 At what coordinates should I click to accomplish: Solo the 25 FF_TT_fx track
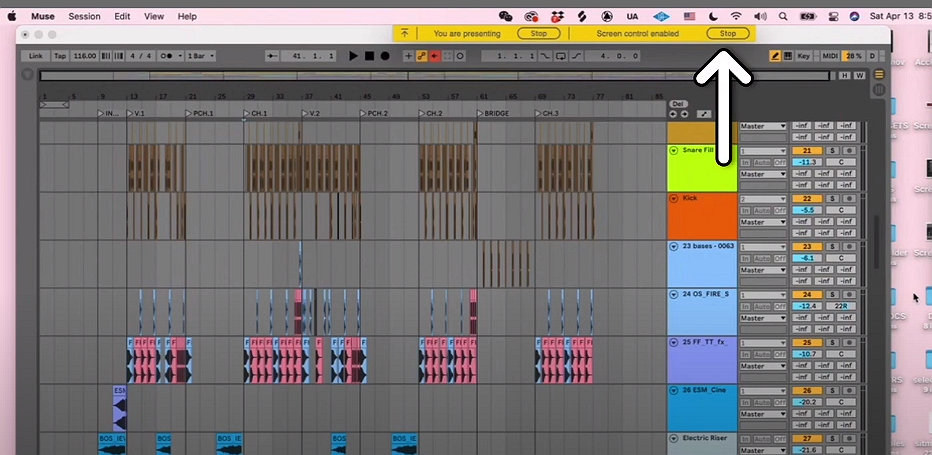pos(833,343)
